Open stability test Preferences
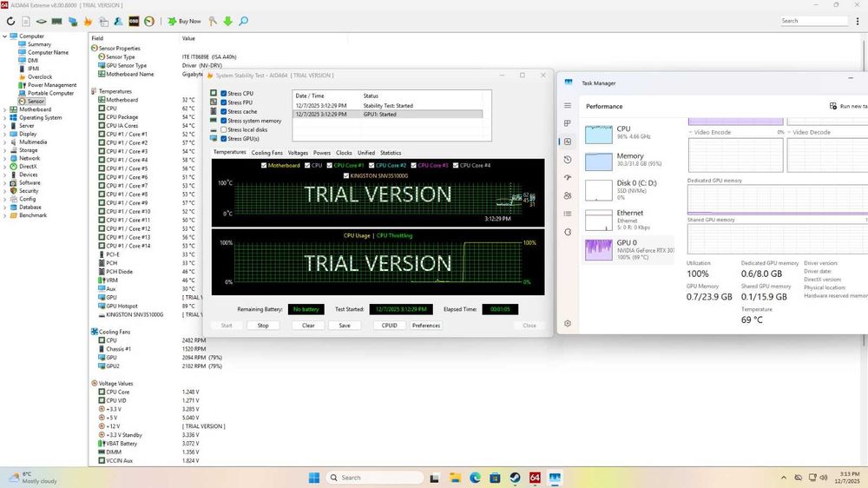This screenshot has width=868, height=488. [425, 326]
